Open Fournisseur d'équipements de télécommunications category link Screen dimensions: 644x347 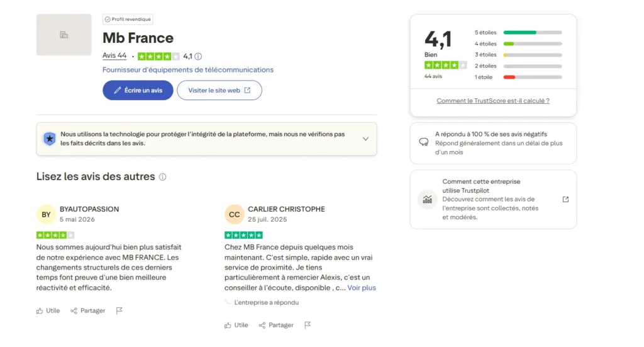tap(187, 70)
